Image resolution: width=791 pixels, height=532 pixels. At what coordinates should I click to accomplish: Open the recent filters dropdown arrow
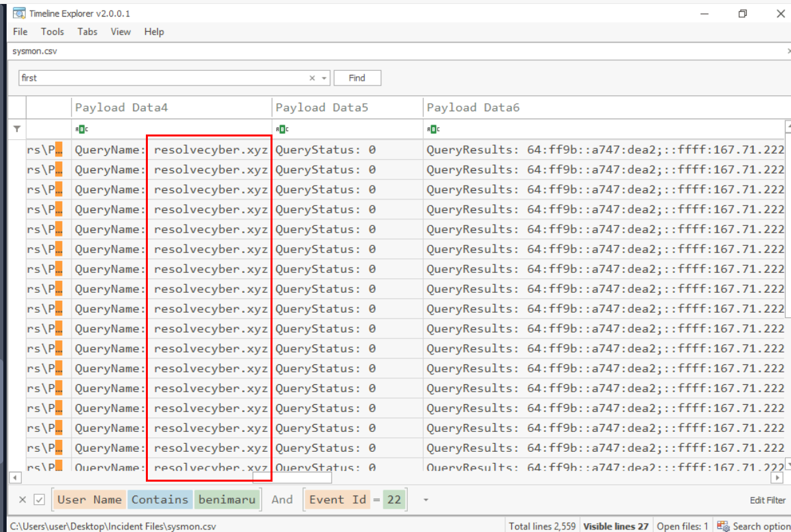pyautogui.click(x=426, y=500)
